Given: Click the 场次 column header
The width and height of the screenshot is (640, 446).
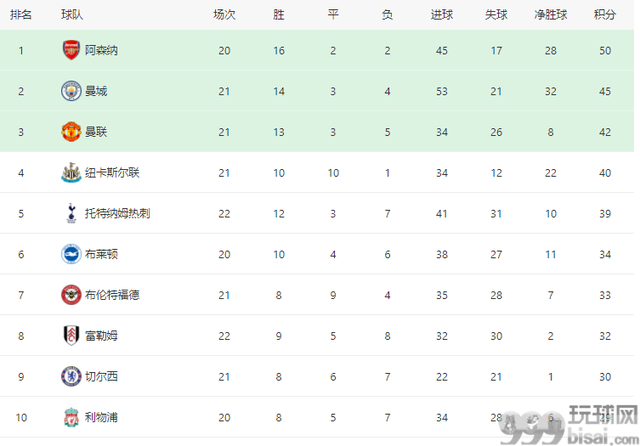Looking at the screenshot, I should pyautogui.click(x=224, y=15).
